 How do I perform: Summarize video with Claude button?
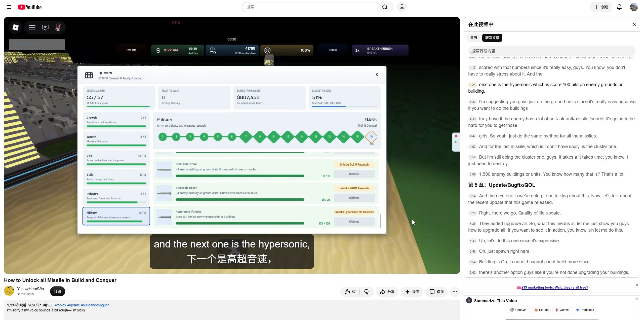541,310
